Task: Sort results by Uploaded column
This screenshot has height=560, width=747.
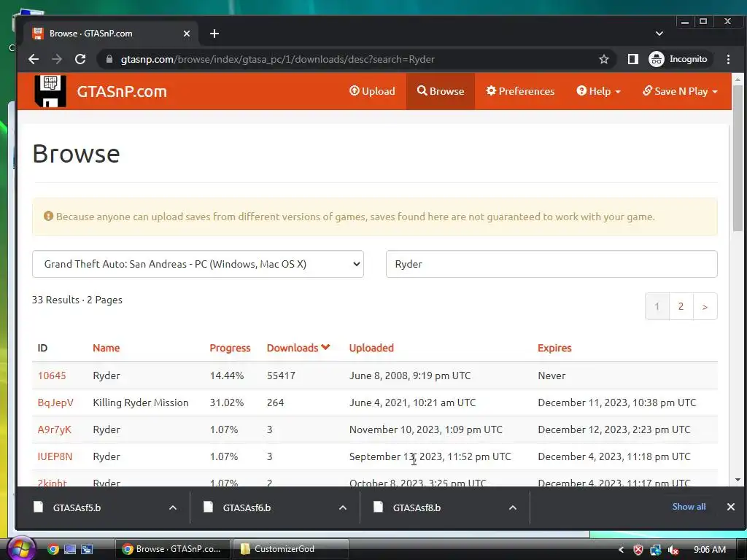Action: tap(371, 348)
